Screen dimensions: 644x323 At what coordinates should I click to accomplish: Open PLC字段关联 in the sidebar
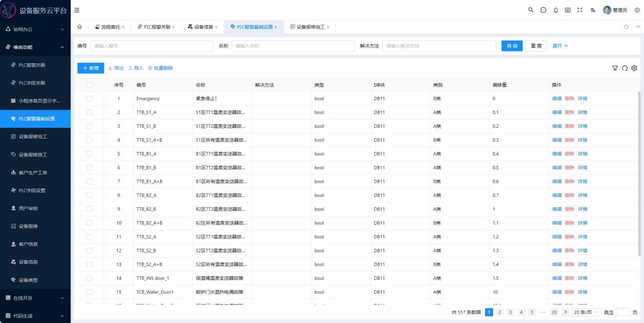click(35, 83)
